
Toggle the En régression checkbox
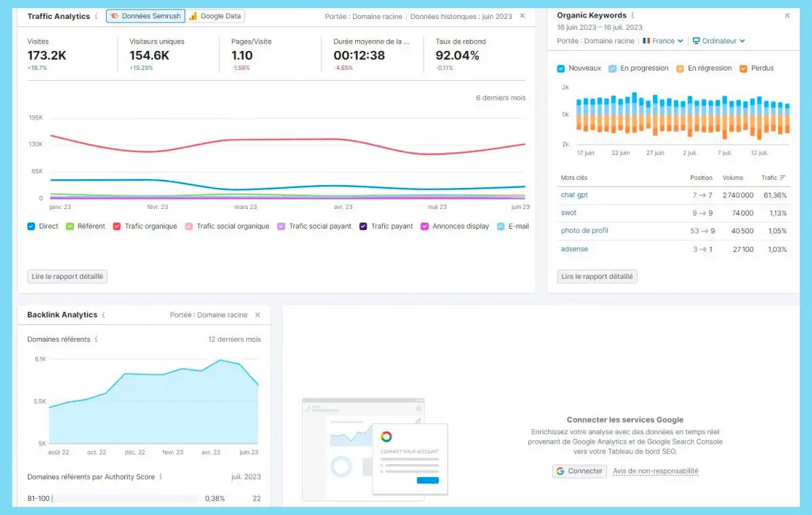point(680,69)
